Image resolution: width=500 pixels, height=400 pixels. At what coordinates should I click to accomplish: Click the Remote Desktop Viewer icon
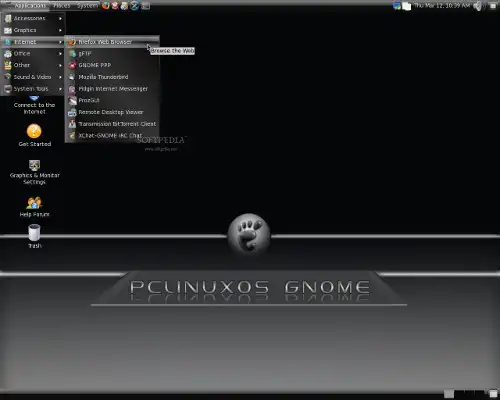[x=72, y=112]
